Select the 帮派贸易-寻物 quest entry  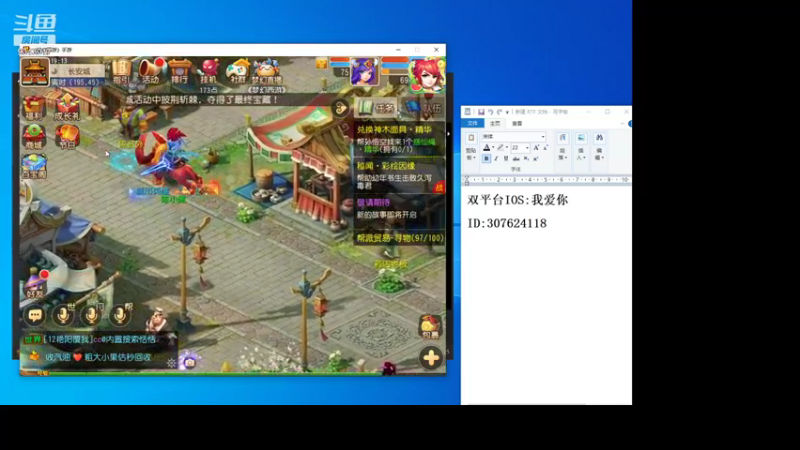pyautogui.click(x=399, y=238)
